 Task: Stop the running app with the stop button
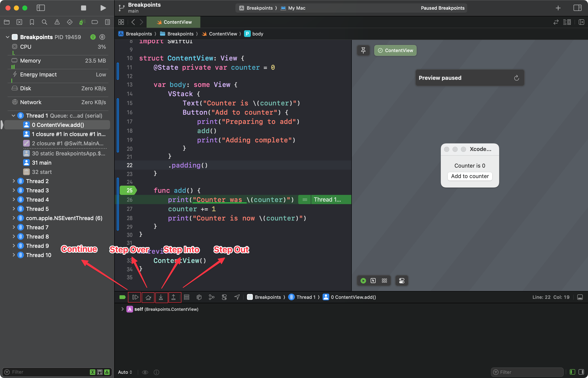83,8
